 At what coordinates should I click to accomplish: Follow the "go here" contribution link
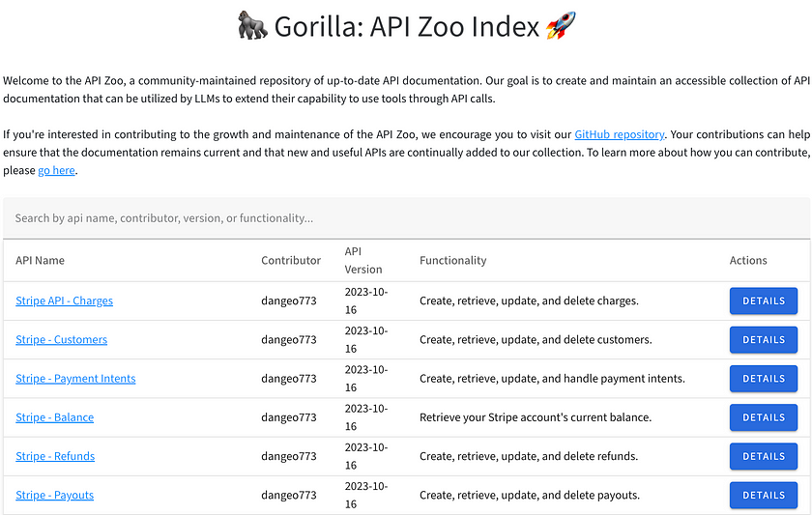tap(56, 170)
